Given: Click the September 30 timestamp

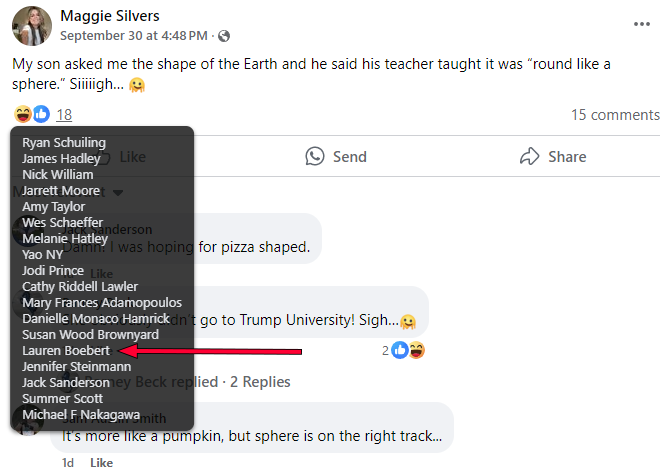Looking at the screenshot, I should click(x=133, y=36).
